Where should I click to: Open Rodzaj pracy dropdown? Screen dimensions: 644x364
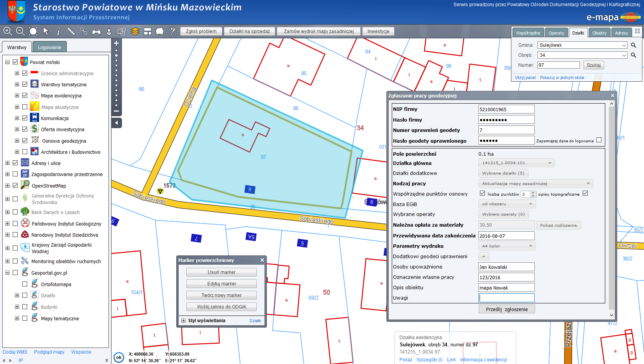click(x=536, y=183)
